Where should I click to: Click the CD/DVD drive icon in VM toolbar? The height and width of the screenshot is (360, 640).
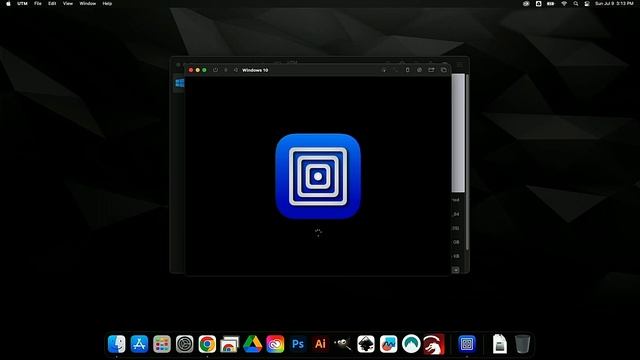419,70
